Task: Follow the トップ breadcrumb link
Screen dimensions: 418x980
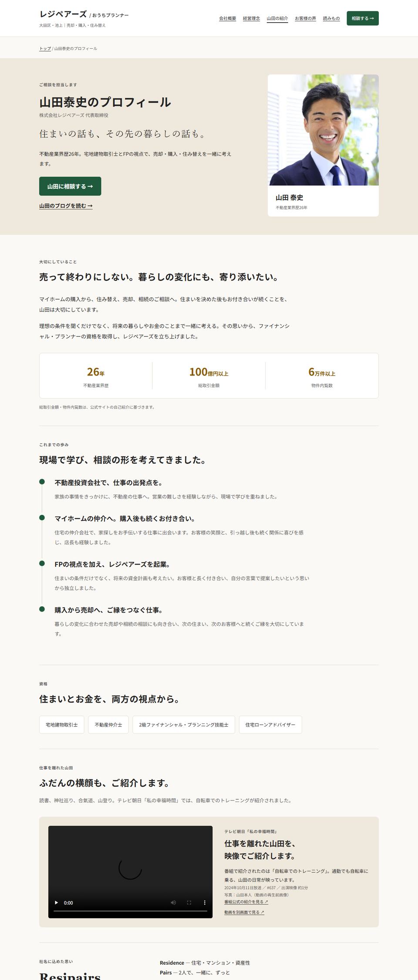Action: [45, 48]
